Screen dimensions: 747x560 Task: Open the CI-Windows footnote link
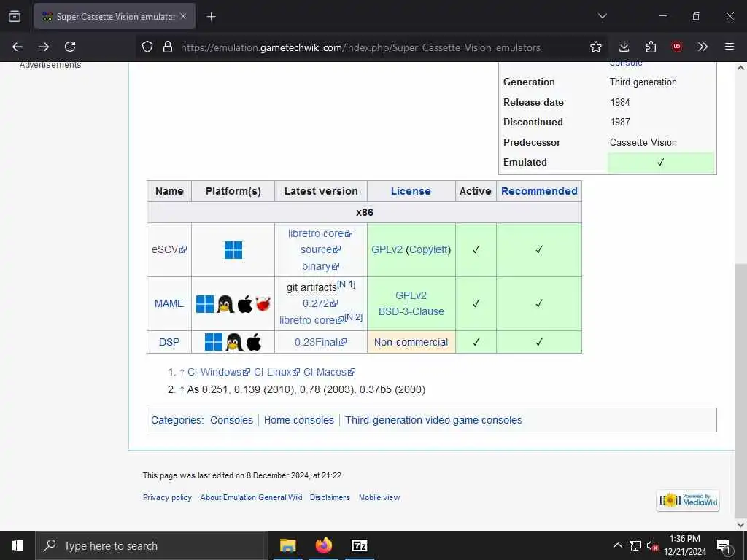tap(219, 372)
